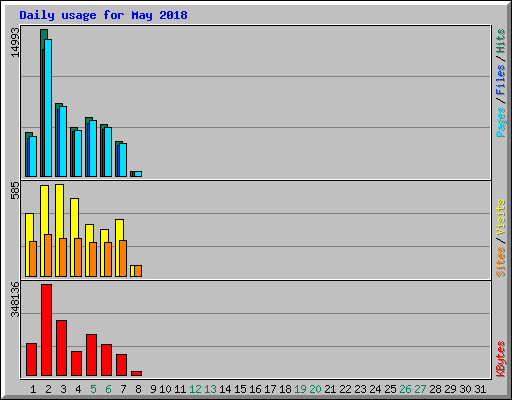Click the red KBytes bar for day 5
Screen dimensions: 512x400
[x=91, y=355]
